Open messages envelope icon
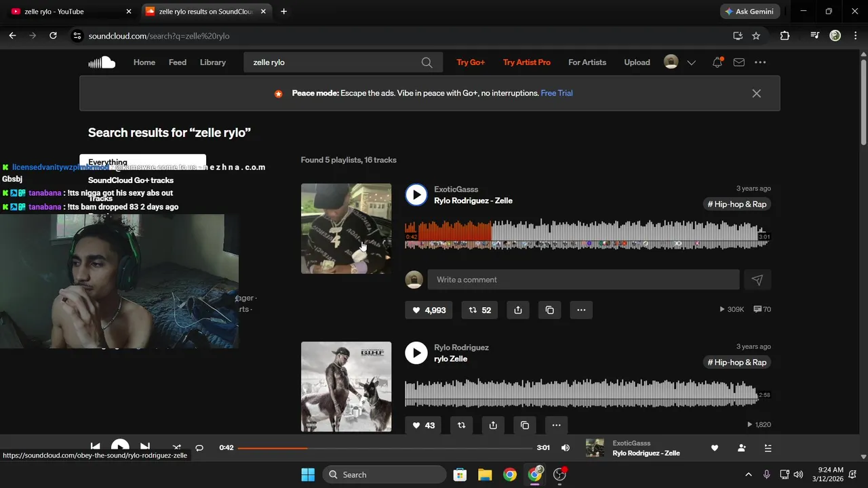868x488 pixels. [739, 62]
